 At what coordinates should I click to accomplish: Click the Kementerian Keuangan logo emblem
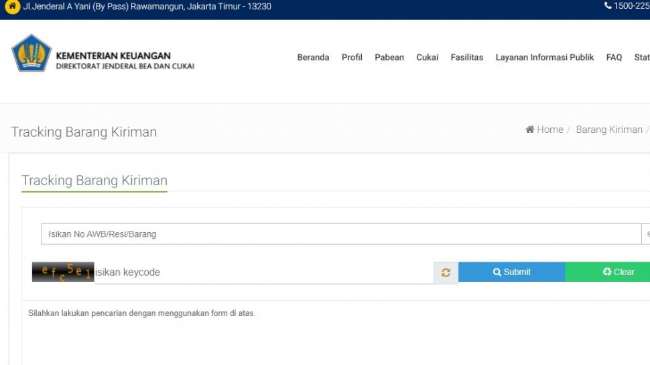31,53
